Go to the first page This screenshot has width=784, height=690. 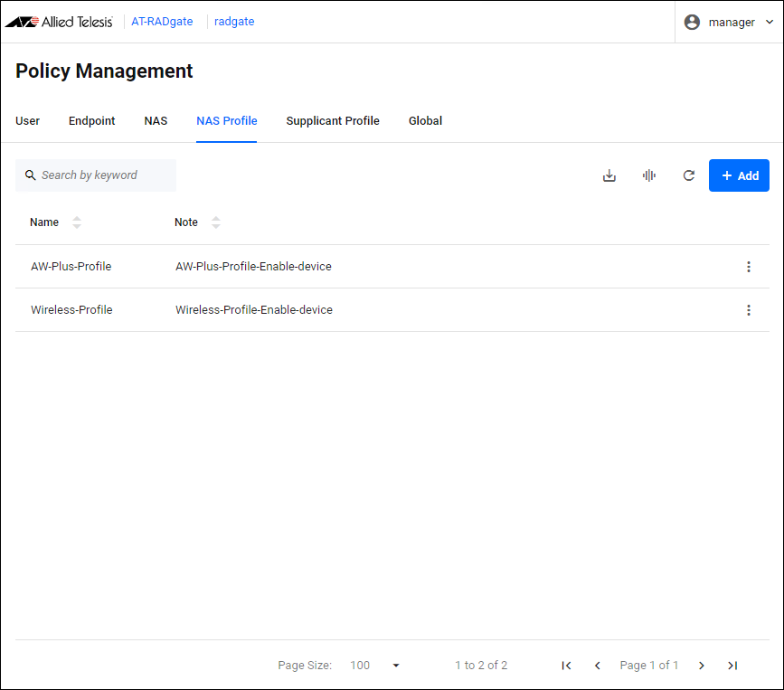pos(566,666)
